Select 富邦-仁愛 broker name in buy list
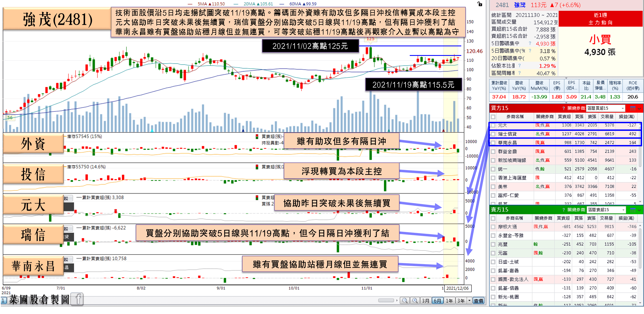644x314 pixels. click(x=508, y=195)
